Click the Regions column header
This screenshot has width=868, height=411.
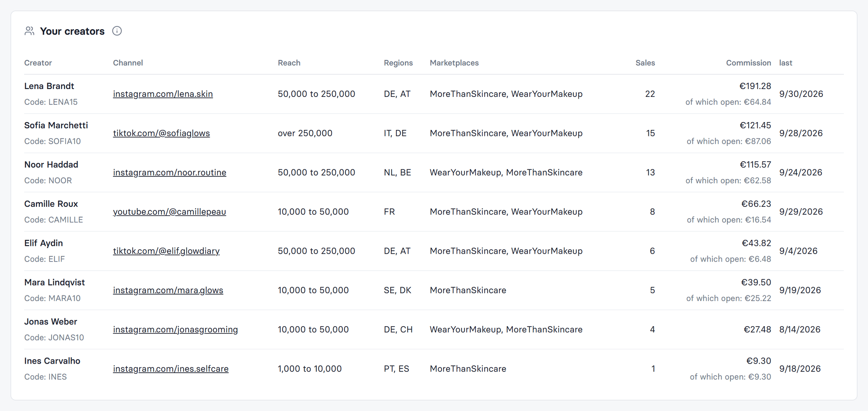click(398, 63)
